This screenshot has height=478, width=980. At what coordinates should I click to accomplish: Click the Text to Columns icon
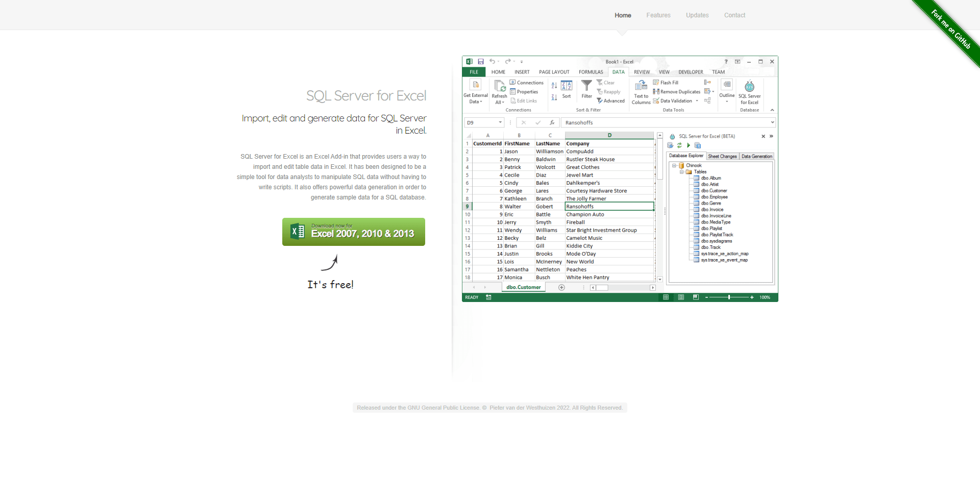[641, 85]
